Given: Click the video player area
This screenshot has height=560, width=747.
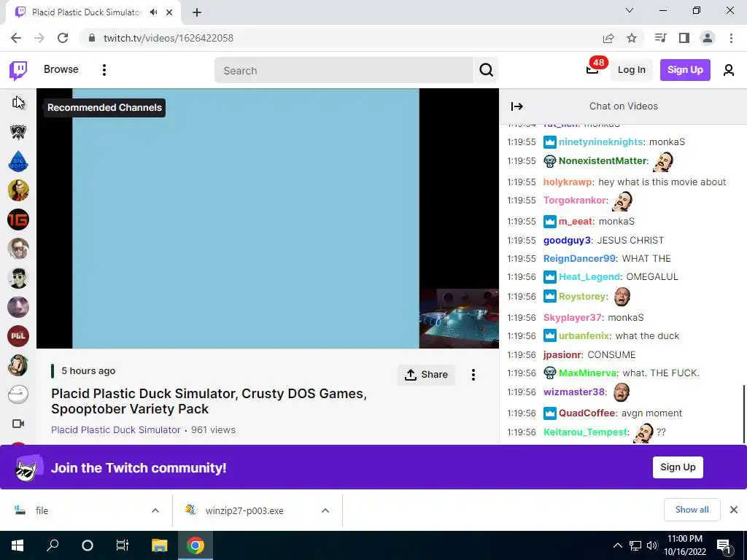Looking at the screenshot, I should coord(268,219).
